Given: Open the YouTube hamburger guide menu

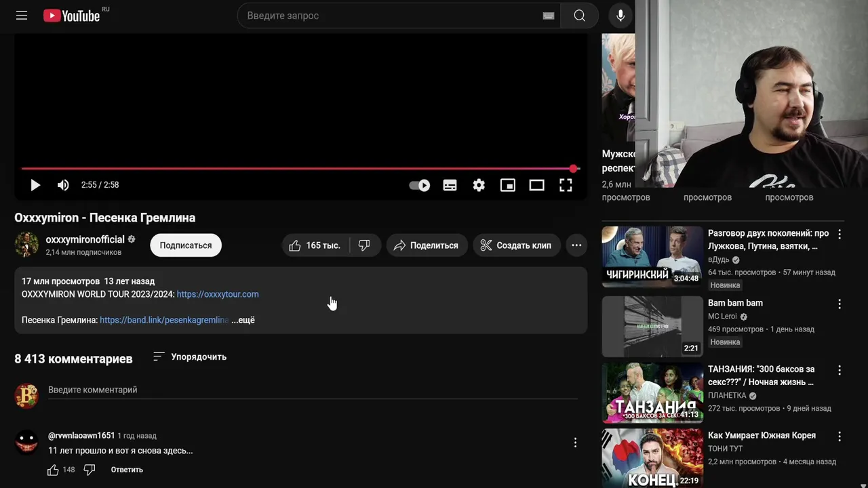Looking at the screenshot, I should [x=22, y=16].
